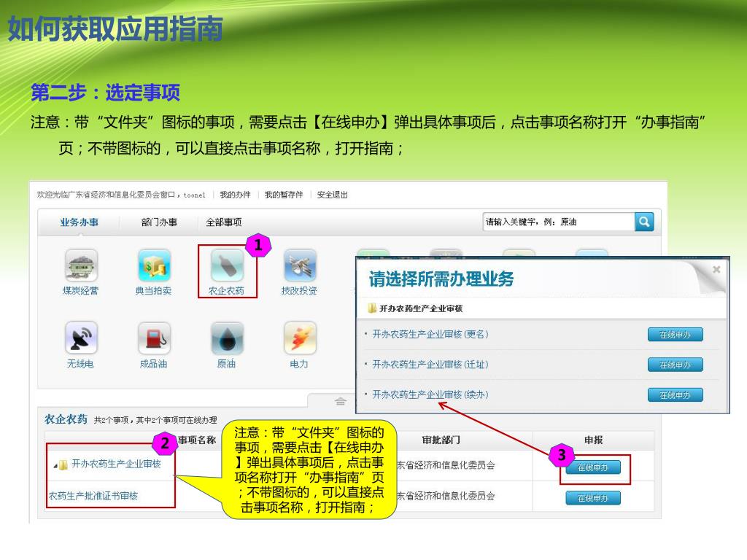Click 在线申办 for the 迁址 item
This screenshot has width=747, height=560.
tap(675, 365)
